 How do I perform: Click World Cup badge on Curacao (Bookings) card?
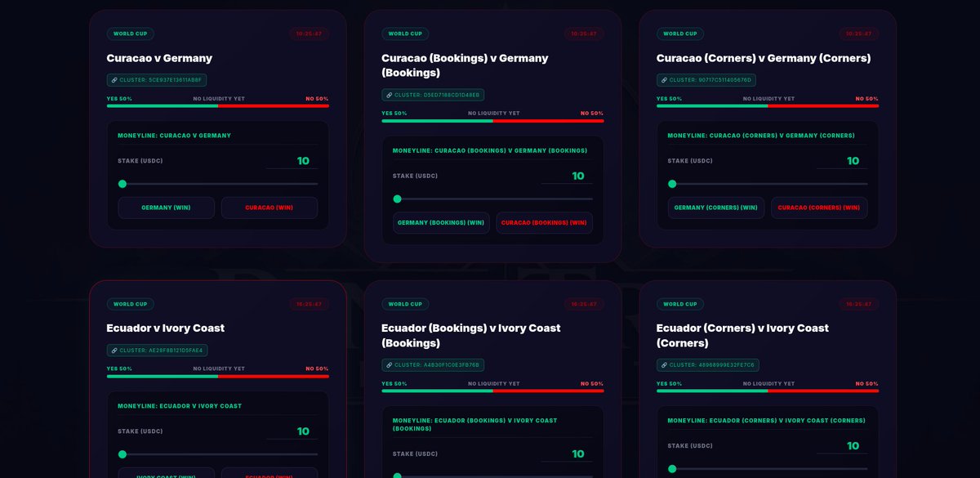tap(405, 34)
